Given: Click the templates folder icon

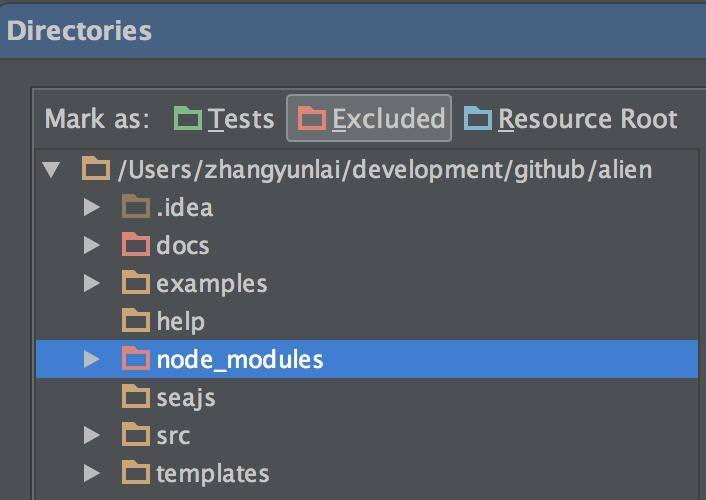Looking at the screenshot, I should pyautogui.click(x=135, y=473).
